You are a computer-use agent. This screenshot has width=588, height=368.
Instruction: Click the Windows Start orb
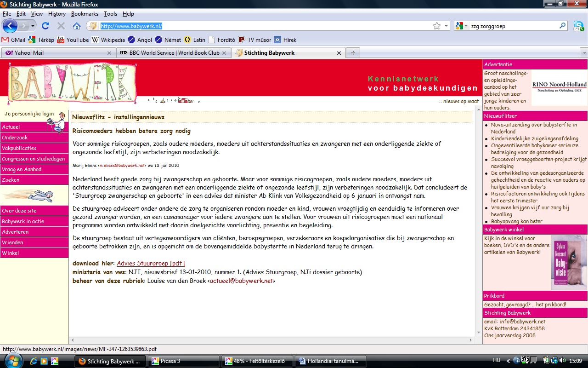click(12, 361)
